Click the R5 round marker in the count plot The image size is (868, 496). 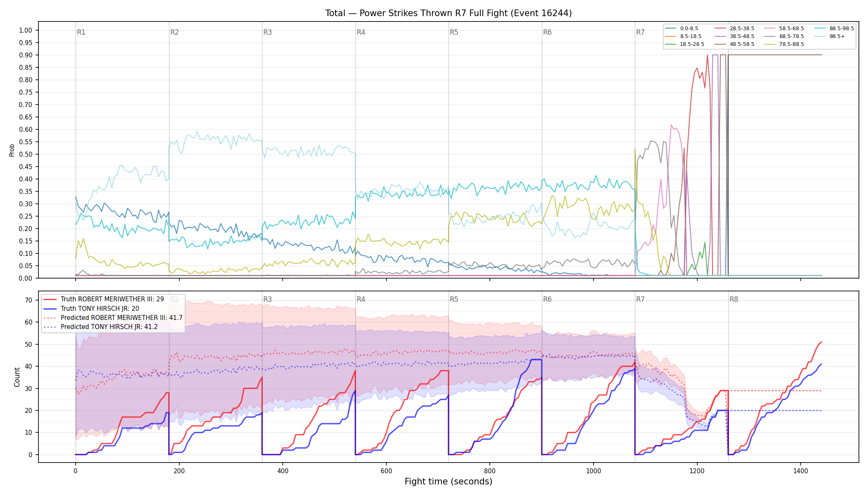click(x=454, y=299)
